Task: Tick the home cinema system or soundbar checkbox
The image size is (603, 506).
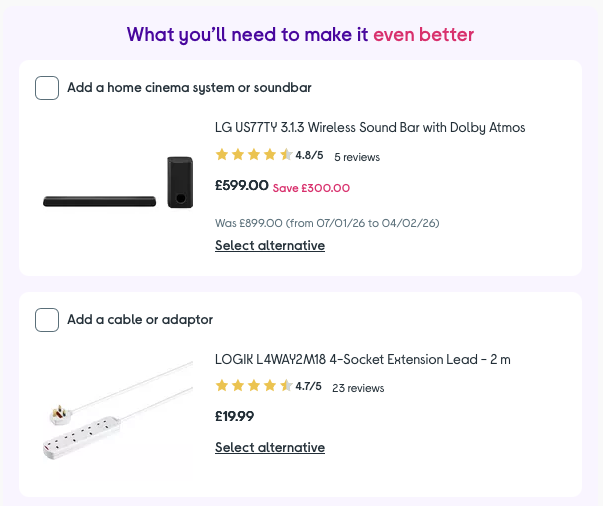Action: (x=47, y=88)
